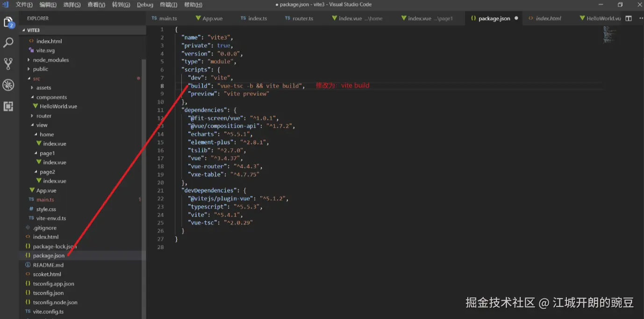Open index.vue inside the page2 folder

pos(55,181)
